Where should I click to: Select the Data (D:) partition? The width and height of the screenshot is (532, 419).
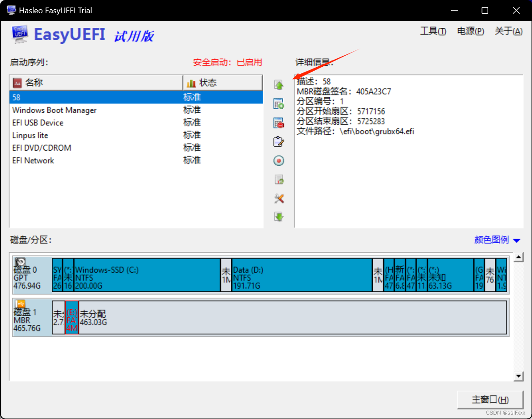[x=302, y=275]
